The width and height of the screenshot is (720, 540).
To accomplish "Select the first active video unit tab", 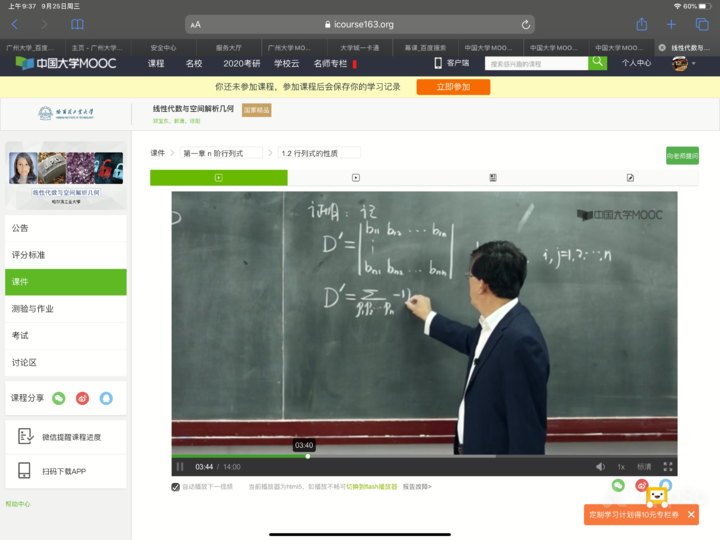I will 219,178.
